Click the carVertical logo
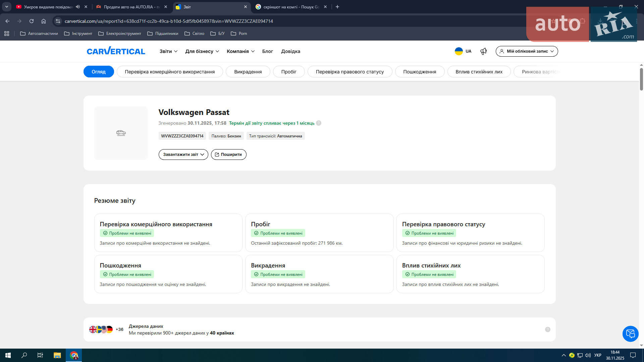644x362 pixels. point(116,51)
